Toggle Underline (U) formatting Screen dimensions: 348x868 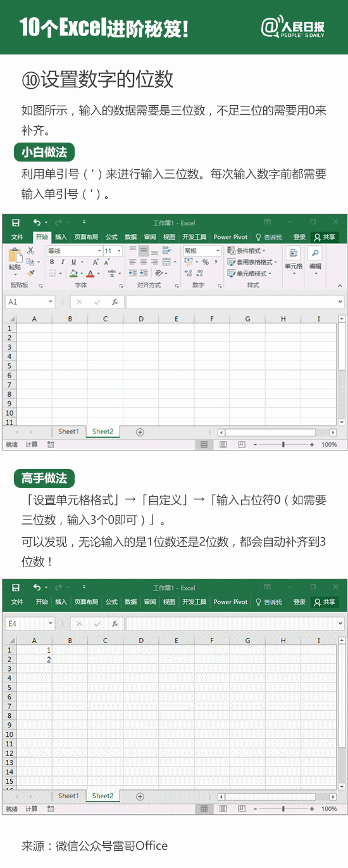pos(73,262)
